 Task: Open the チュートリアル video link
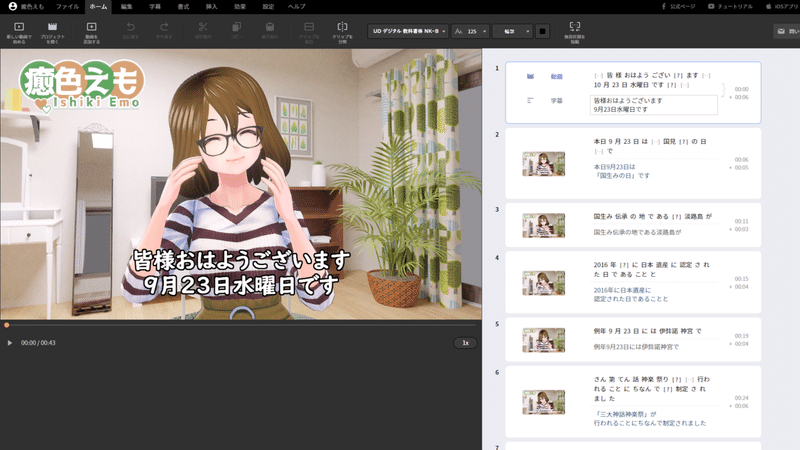730,7
